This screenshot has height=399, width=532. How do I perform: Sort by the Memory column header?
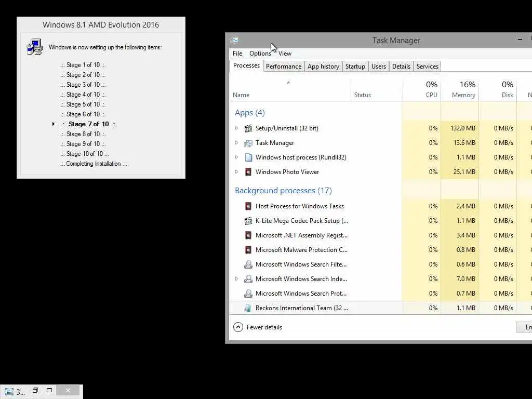(x=460, y=90)
